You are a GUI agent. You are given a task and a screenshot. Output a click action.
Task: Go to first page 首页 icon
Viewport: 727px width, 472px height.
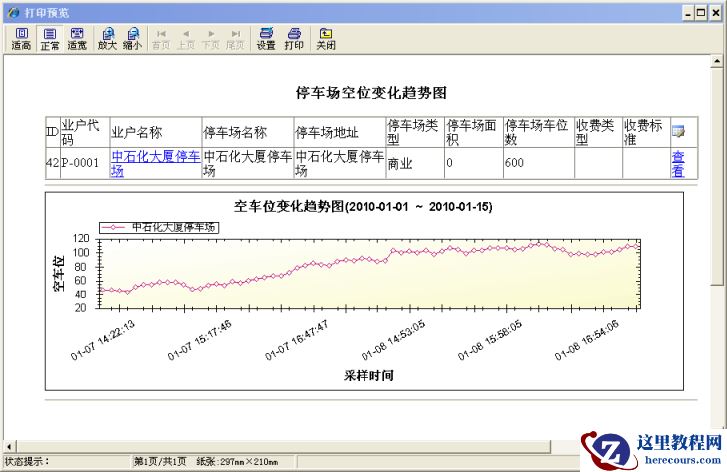coord(161,39)
